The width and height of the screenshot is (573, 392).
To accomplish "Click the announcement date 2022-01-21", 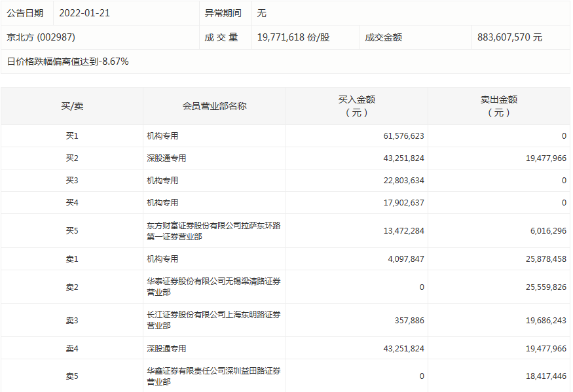I will pos(84,13).
